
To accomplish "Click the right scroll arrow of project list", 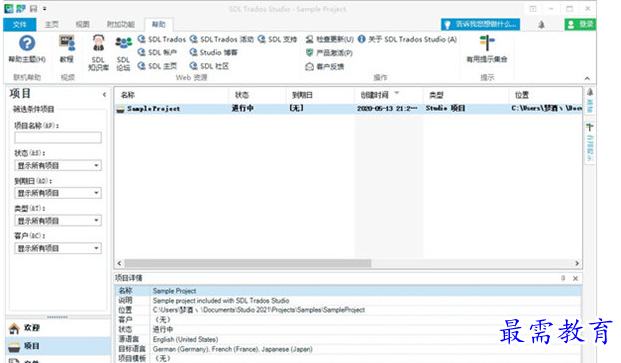I will pyautogui.click(x=577, y=263).
